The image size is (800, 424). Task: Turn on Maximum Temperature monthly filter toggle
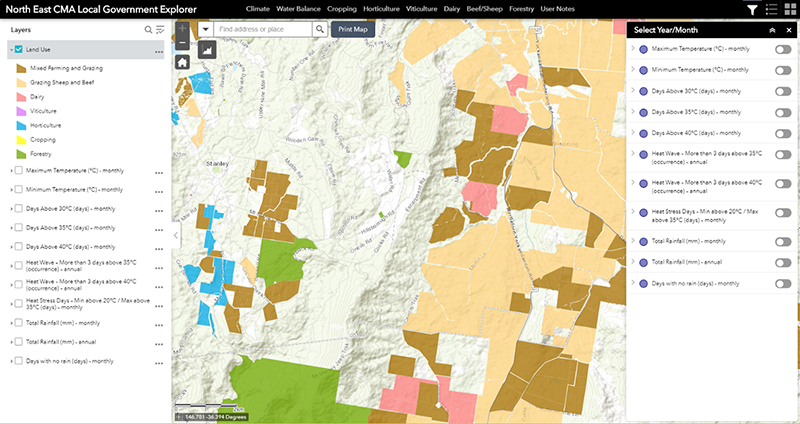pos(782,48)
